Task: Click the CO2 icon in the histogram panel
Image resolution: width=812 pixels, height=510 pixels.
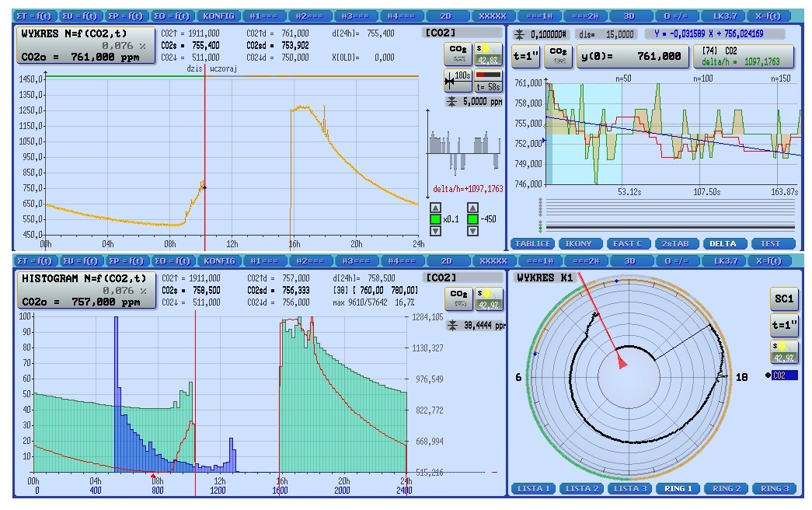Action: pos(457,298)
